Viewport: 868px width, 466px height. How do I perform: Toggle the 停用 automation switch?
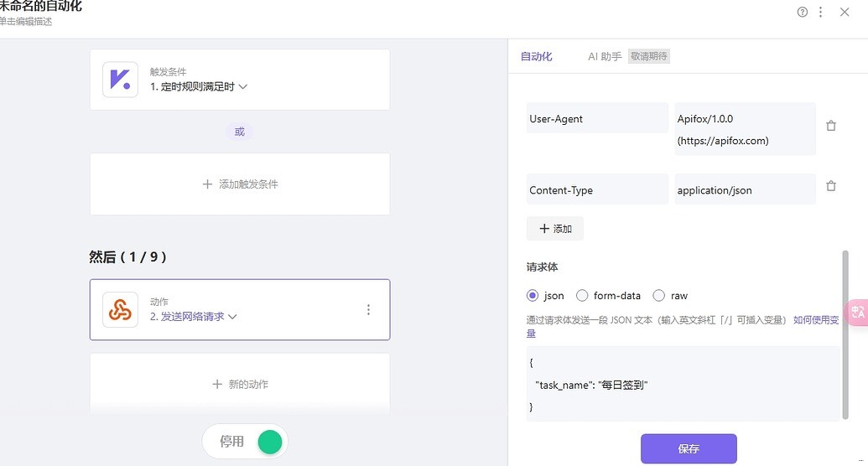(x=269, y=442)
